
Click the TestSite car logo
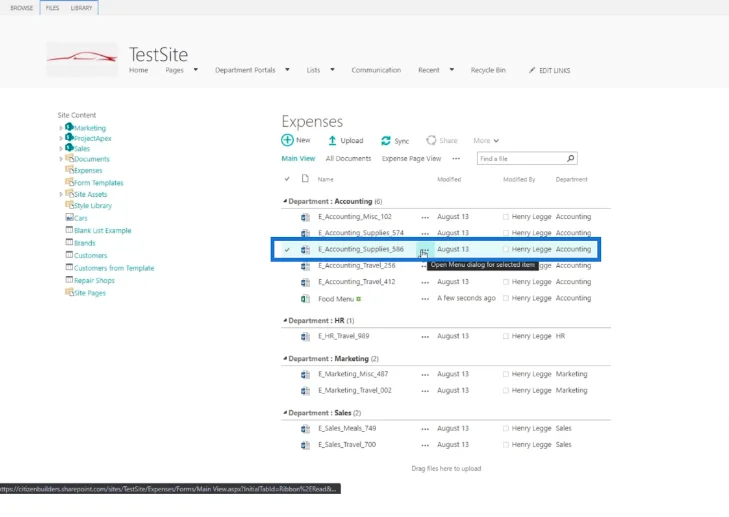82,58
